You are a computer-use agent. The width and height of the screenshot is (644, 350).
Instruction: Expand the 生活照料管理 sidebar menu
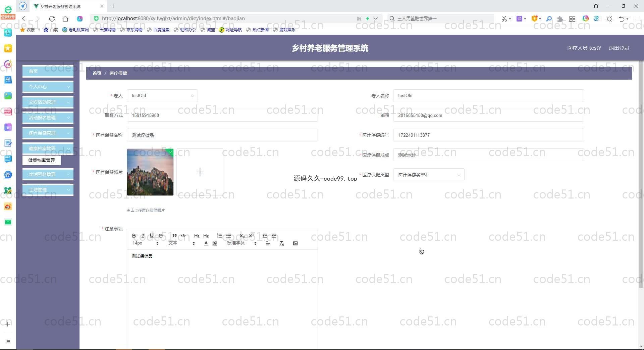click(48, 174)
